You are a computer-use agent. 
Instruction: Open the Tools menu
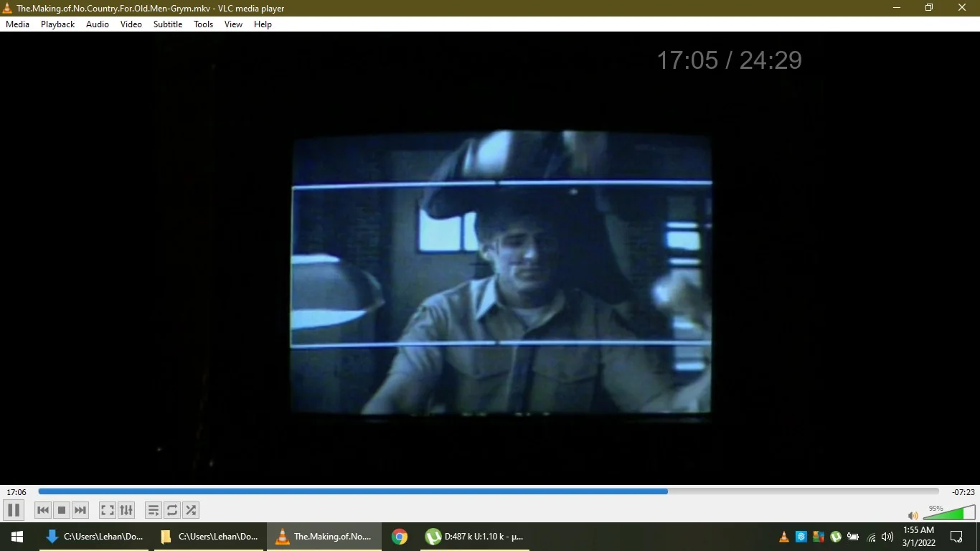(x=204, y=24)
